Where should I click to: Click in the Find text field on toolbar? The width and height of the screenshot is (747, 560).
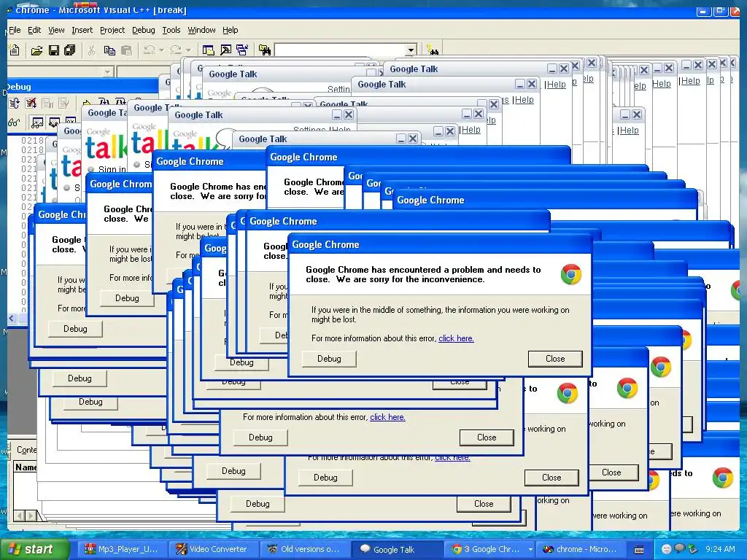pyautogui.click(x=340, y=50)
